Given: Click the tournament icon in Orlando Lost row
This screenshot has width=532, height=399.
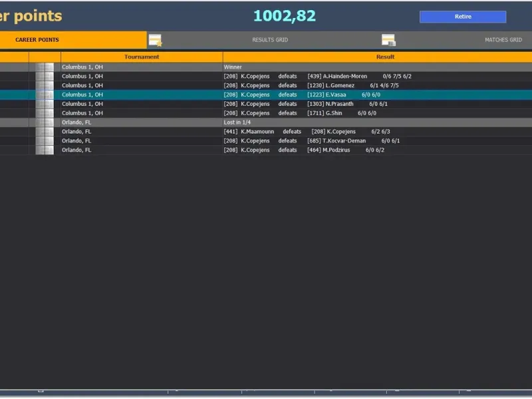Looking at the screenshot, I should (x=45, y=122).
